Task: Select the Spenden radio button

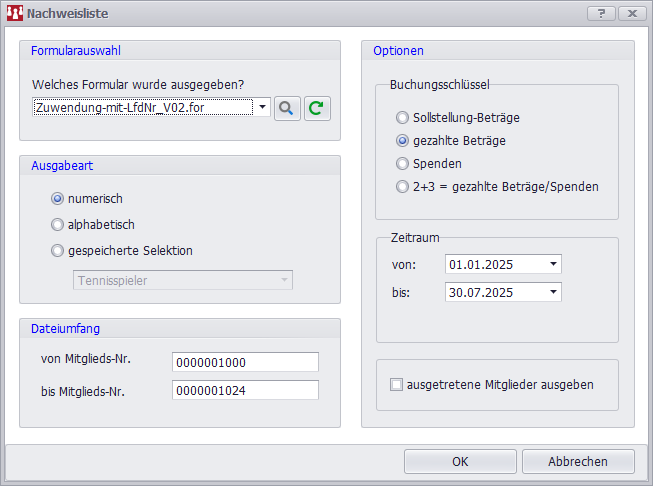Action: click(x=403, y=164)
